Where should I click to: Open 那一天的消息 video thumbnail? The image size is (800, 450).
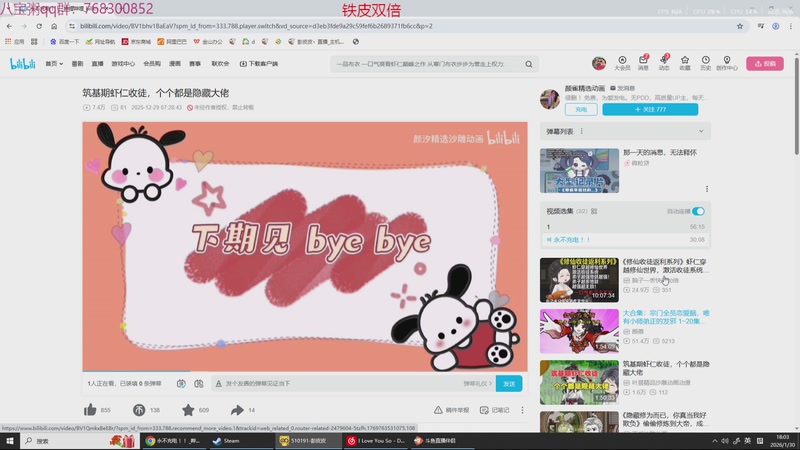tap(580, 170)
